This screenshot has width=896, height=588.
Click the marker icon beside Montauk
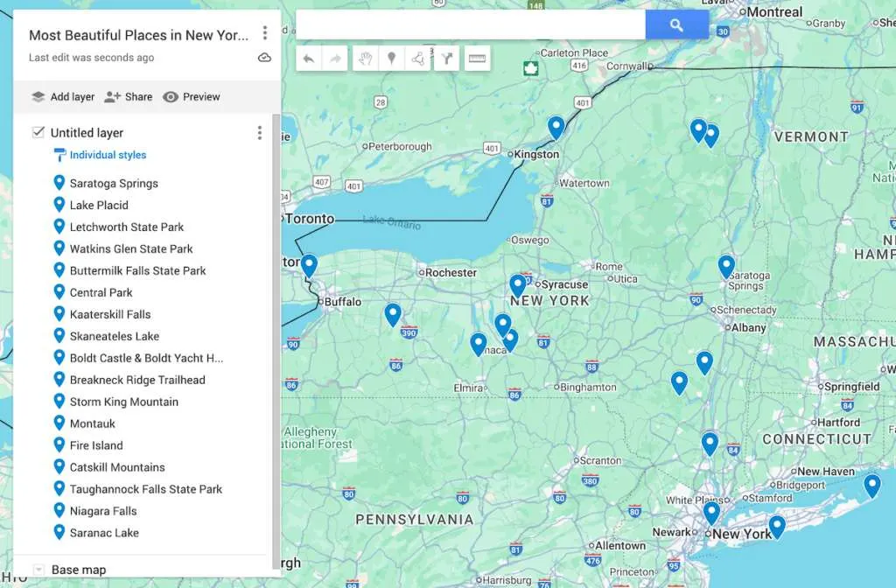tap(59, 423)
